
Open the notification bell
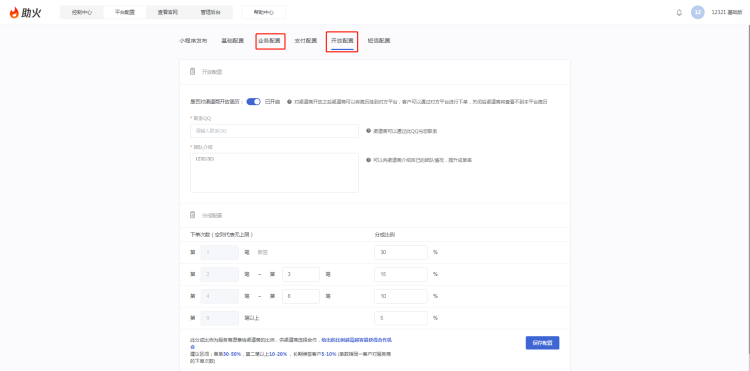coord(679,12)
